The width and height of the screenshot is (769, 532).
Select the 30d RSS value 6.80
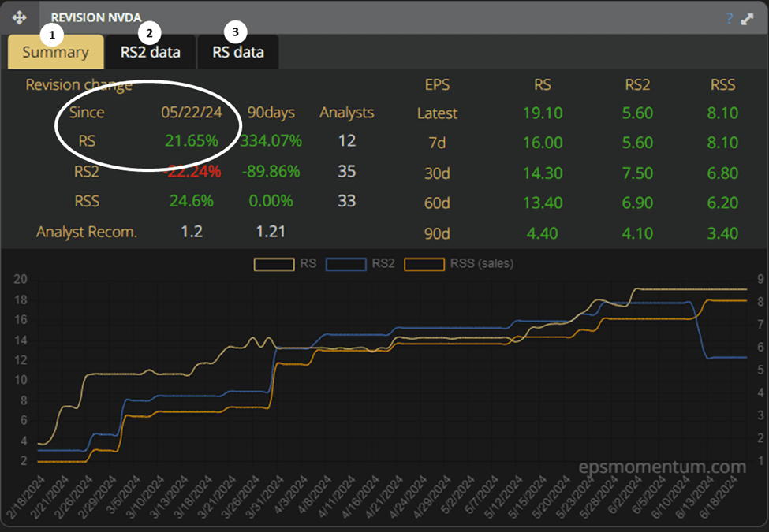723,173
